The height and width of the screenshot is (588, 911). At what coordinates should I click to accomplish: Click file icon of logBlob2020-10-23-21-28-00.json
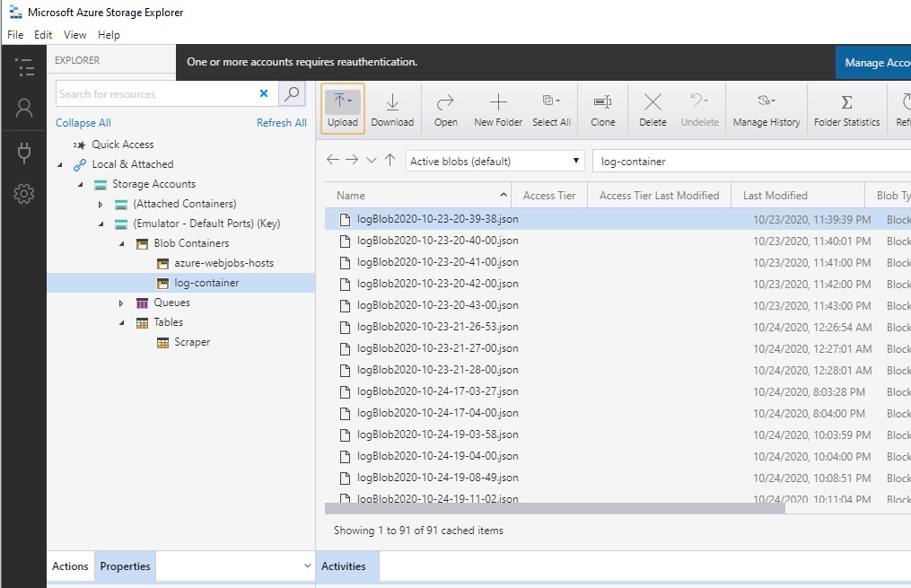click(346, 370)
